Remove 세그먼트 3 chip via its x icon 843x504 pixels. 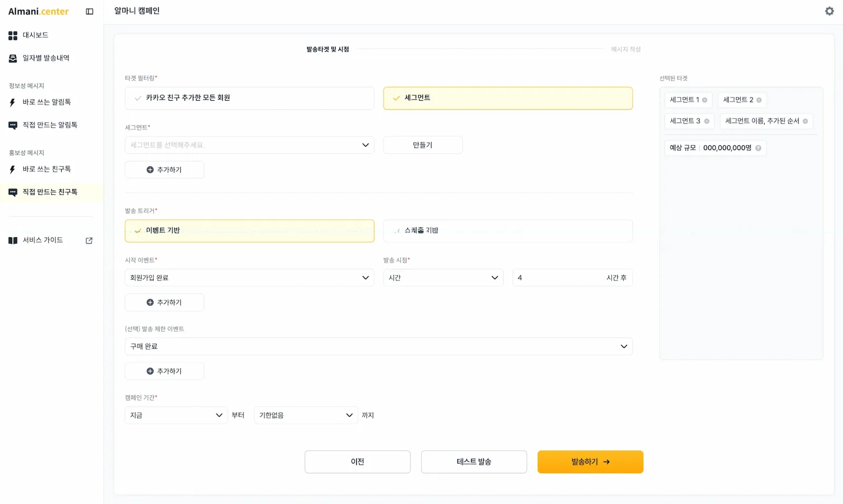click(707, 121)
